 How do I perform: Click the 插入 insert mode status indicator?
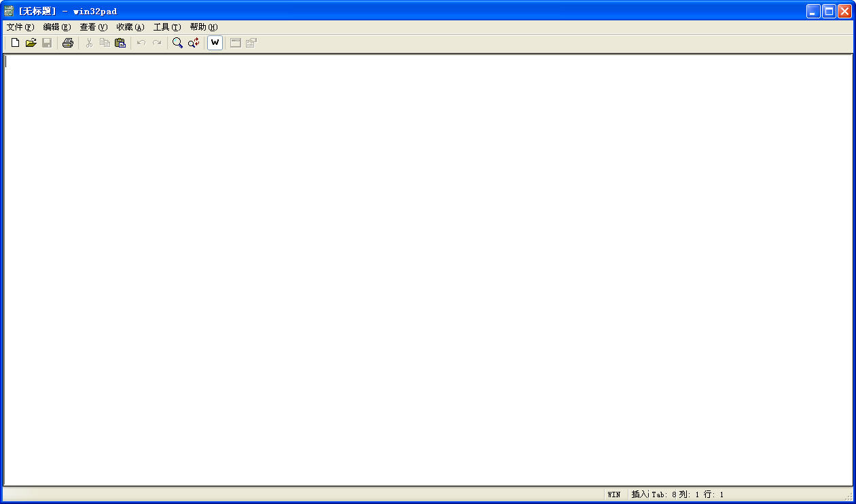[640, 494]
